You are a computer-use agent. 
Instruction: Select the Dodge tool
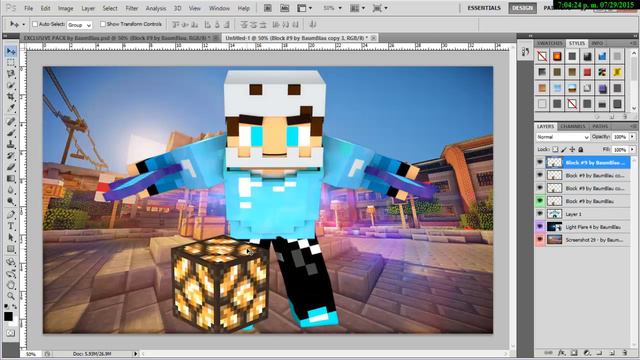11,201
